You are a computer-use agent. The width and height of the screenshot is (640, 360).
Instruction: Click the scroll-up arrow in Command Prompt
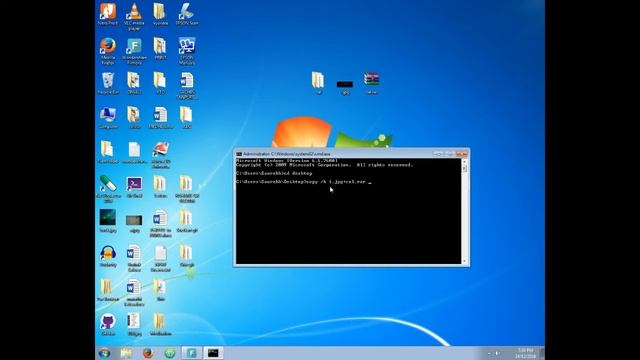(x=464, y=162)
